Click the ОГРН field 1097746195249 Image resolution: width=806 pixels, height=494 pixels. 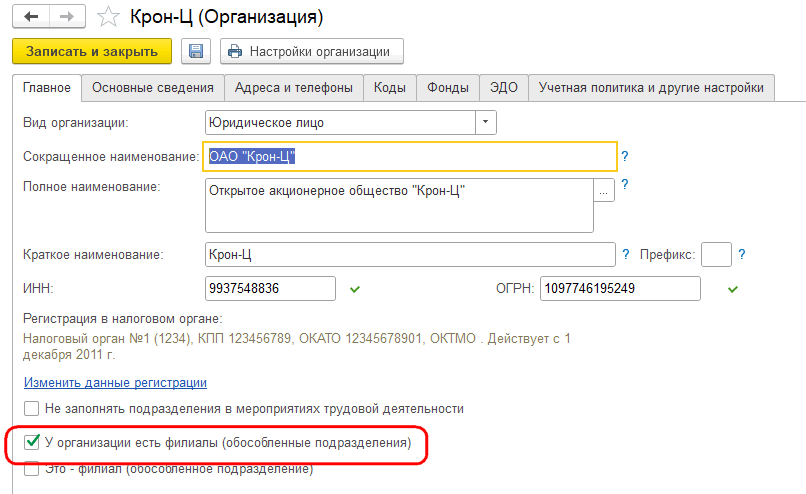(x=620, y=288)
